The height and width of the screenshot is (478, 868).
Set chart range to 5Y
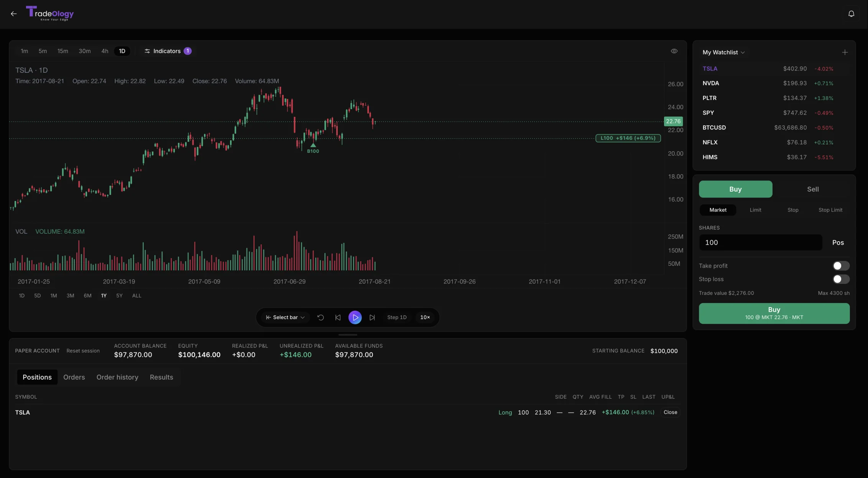[x=119, y=296]
